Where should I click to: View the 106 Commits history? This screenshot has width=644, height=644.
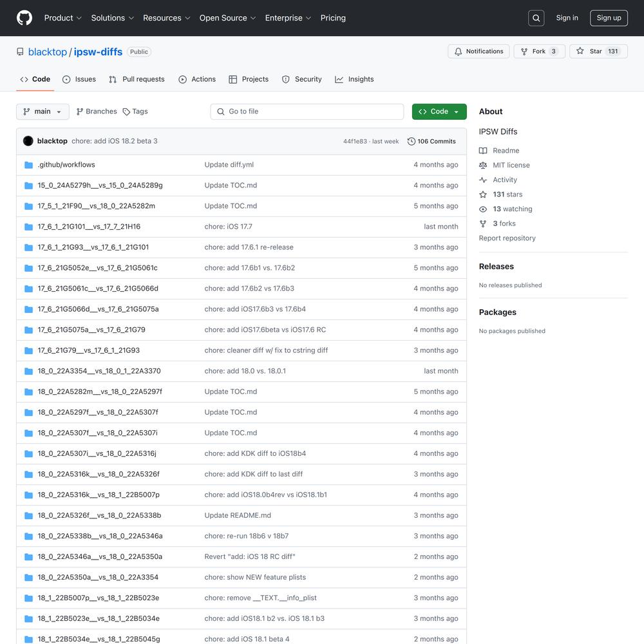click(431, 141)
